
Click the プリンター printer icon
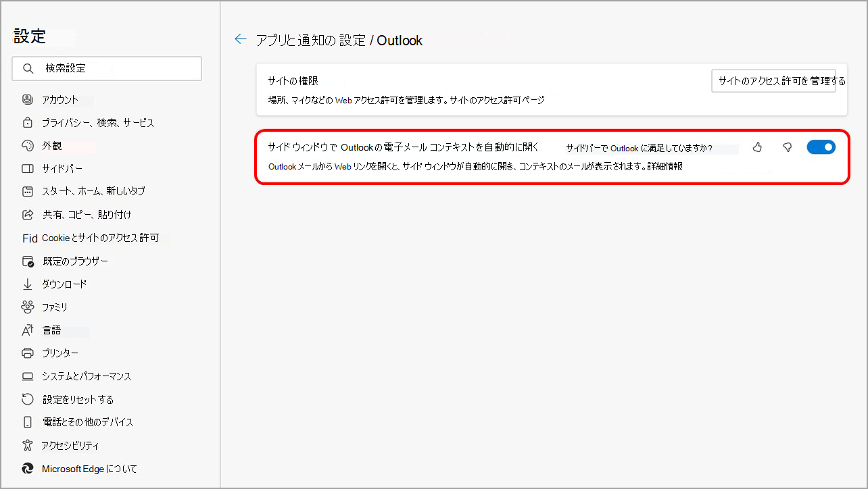coord(28,353)
